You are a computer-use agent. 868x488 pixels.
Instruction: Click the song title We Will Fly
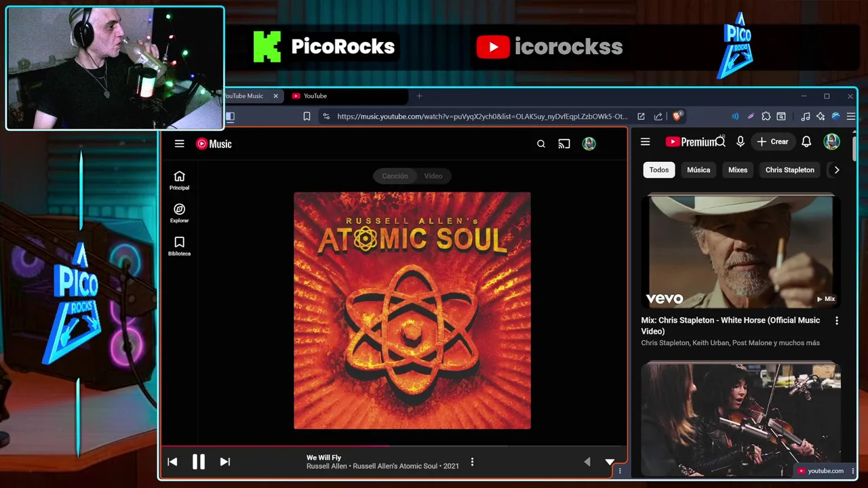coord(323,457)
